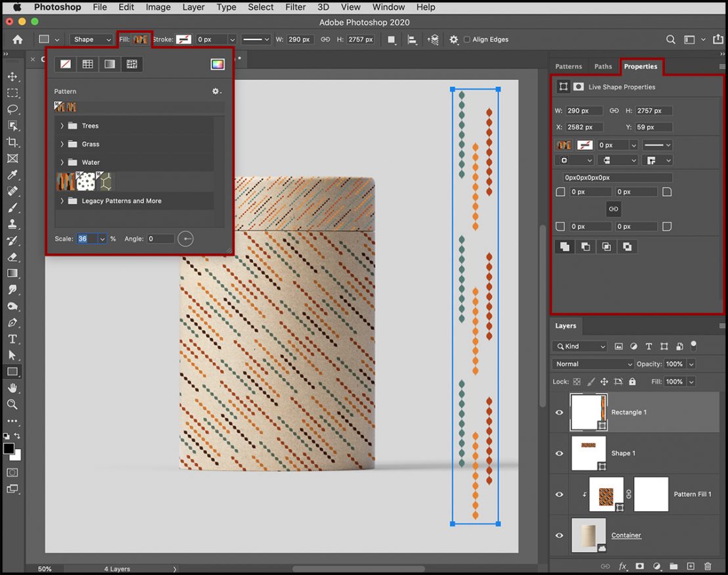Toggle lock transparent pixels

[577, 381]
